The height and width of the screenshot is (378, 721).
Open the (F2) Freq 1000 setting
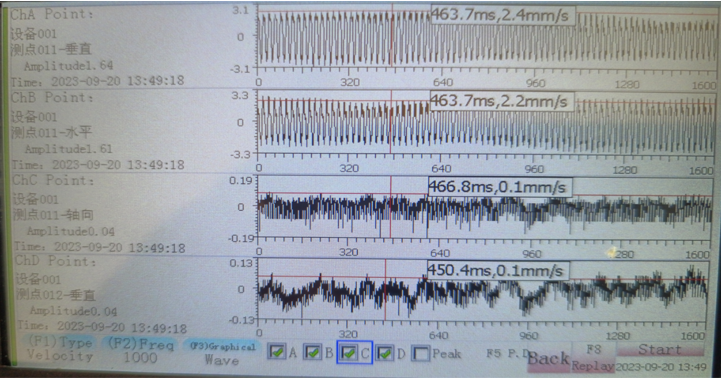(x=140, y=350)
